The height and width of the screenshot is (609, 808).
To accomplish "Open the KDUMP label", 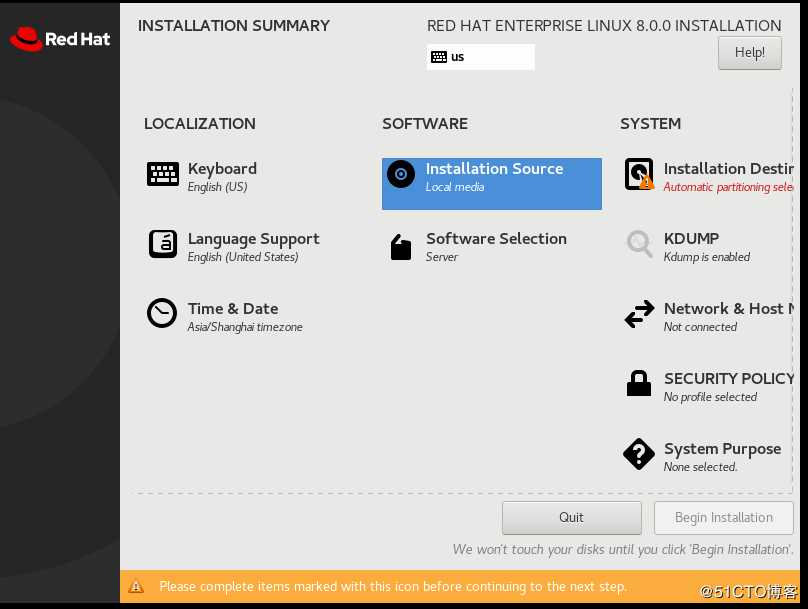I will [691, 239].
